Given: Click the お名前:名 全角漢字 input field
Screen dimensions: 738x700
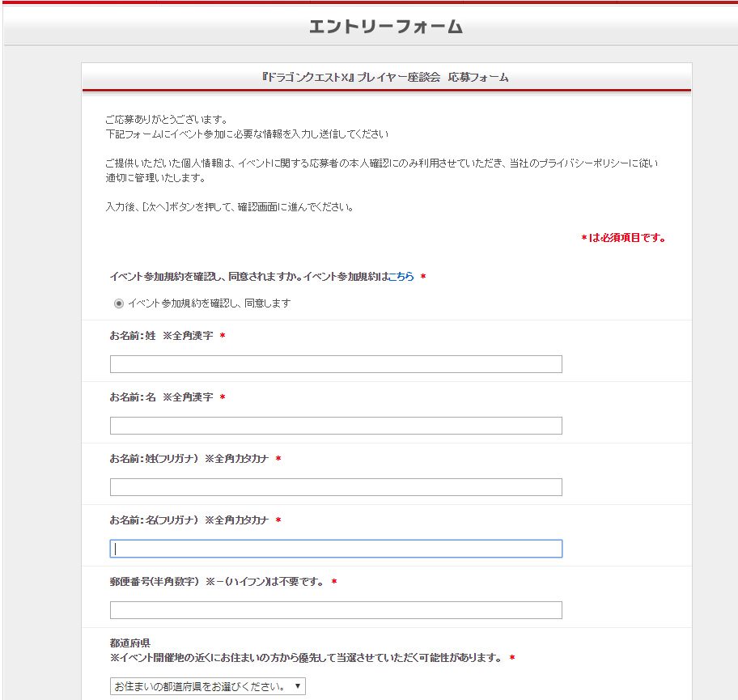Looking at the screenshot, I should click(x=336, y=426).
